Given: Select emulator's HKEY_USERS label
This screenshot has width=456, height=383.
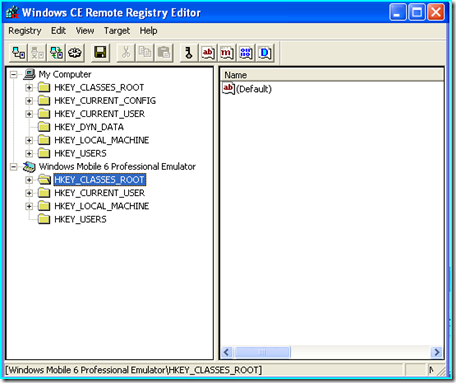Looking at the screenshot, I should point(80,219).
